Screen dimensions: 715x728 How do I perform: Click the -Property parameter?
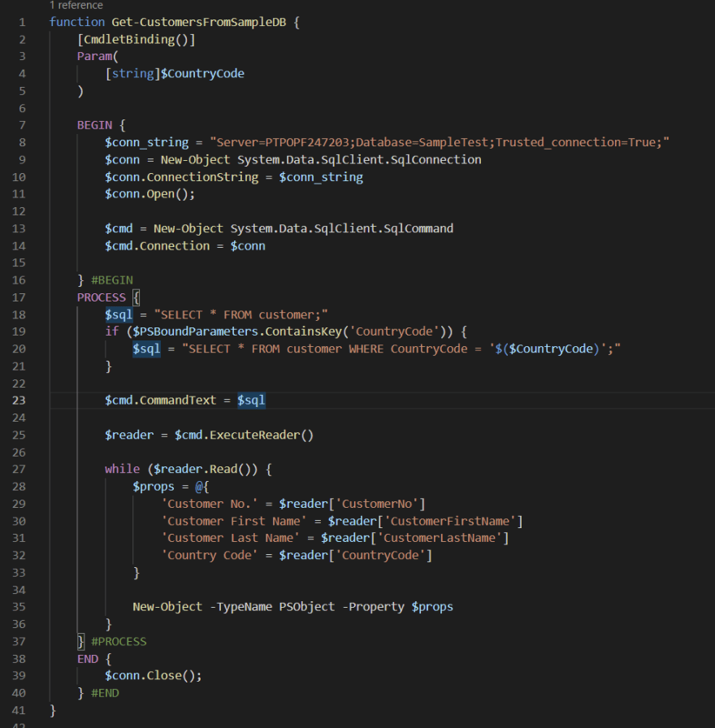[373, 607]
